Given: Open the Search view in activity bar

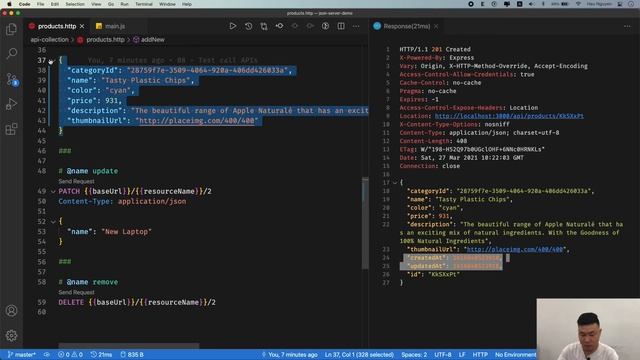Looking at the screenshot, I should [x=11, y=53].
